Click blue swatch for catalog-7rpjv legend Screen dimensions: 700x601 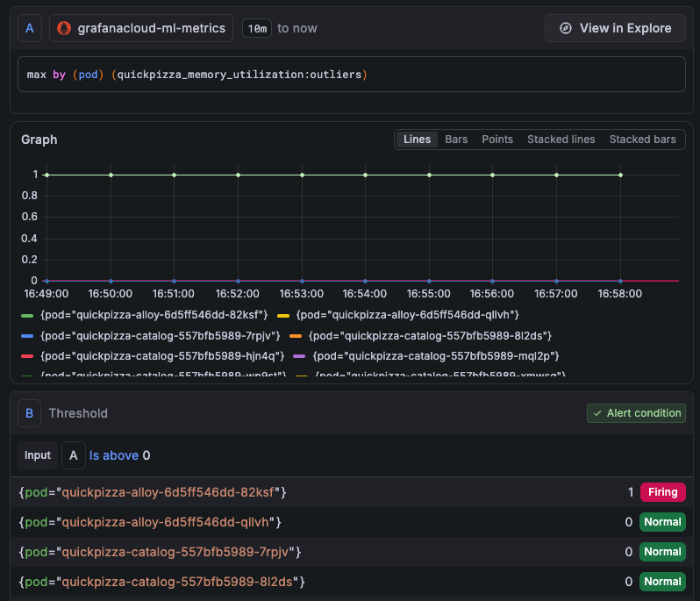pos(27,336)
